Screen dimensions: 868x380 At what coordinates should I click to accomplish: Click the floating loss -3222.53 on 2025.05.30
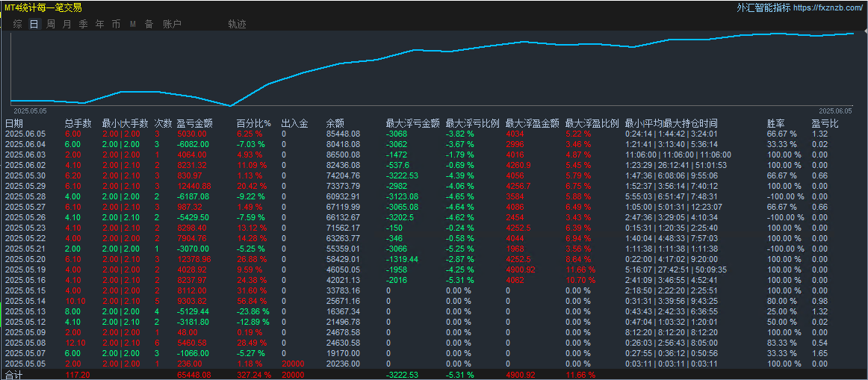(403, 175)
